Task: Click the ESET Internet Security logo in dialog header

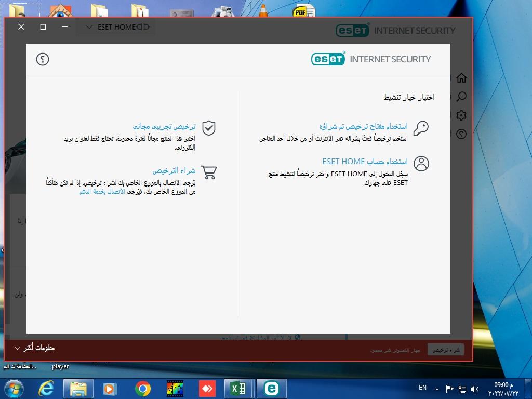Action: click(x=371, y=59)
